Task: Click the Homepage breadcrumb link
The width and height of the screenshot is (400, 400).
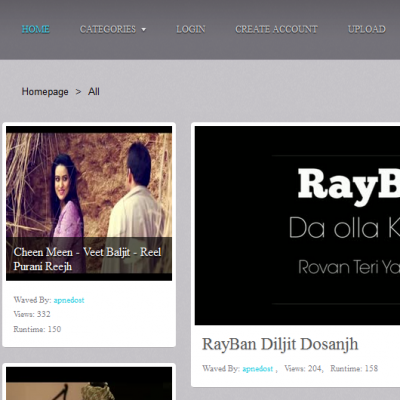Action: pos(45,92)
